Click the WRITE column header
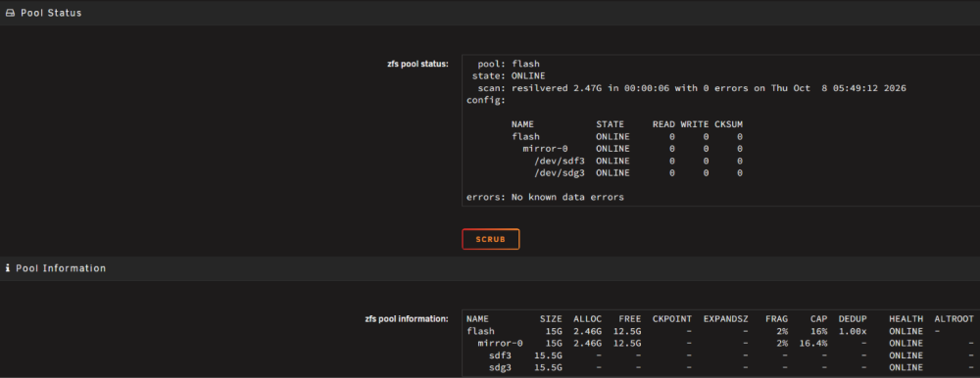 pos(695,124)
